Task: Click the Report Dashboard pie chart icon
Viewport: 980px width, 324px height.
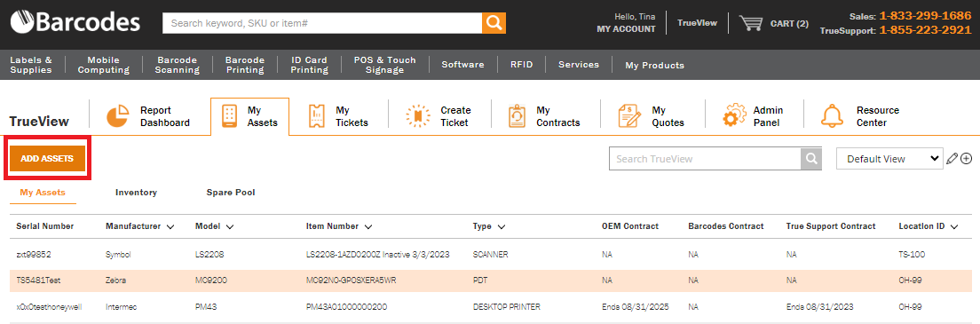Action: pos(117,116)
